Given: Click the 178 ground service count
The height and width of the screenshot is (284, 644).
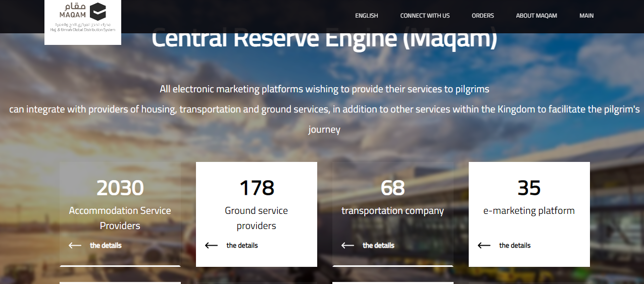Looking at the screenshot, I should tap(257, 188).
